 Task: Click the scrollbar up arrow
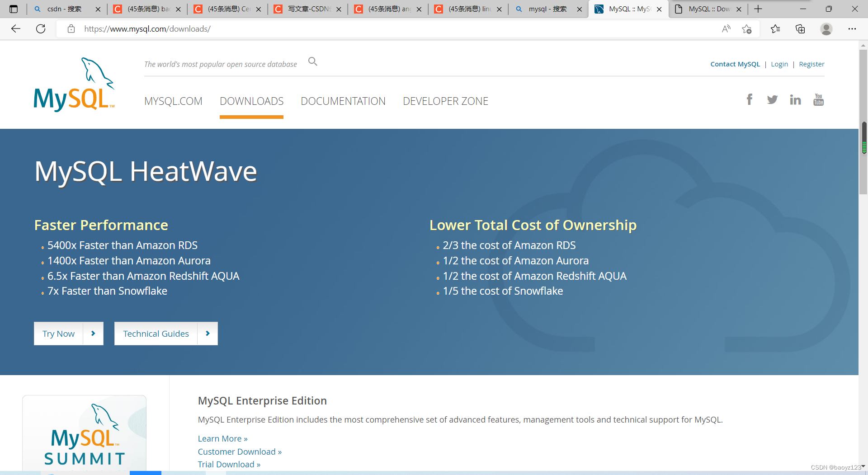click(863, 45)
